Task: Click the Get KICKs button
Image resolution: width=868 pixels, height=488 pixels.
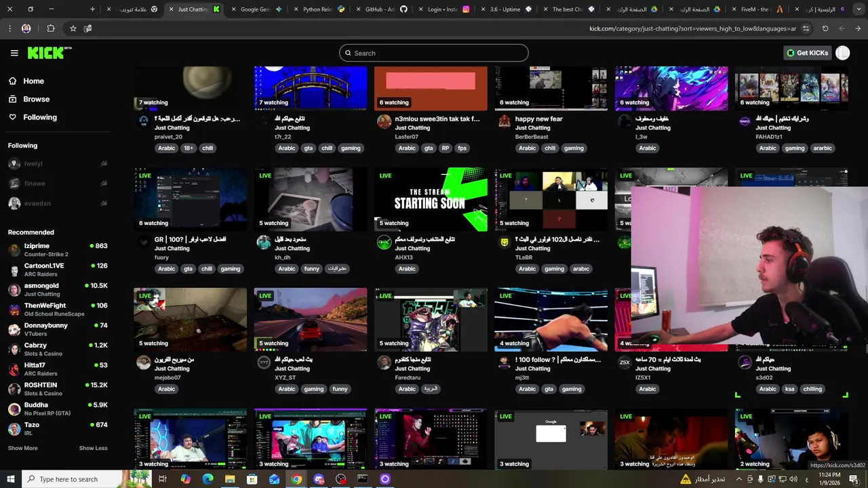Action: click(807, 53)
